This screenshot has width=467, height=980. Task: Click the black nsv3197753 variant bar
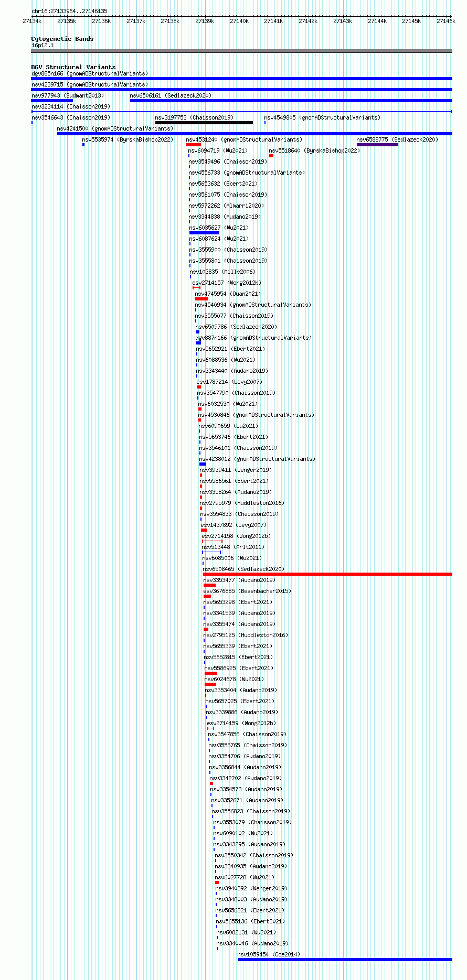click(204, 123)
